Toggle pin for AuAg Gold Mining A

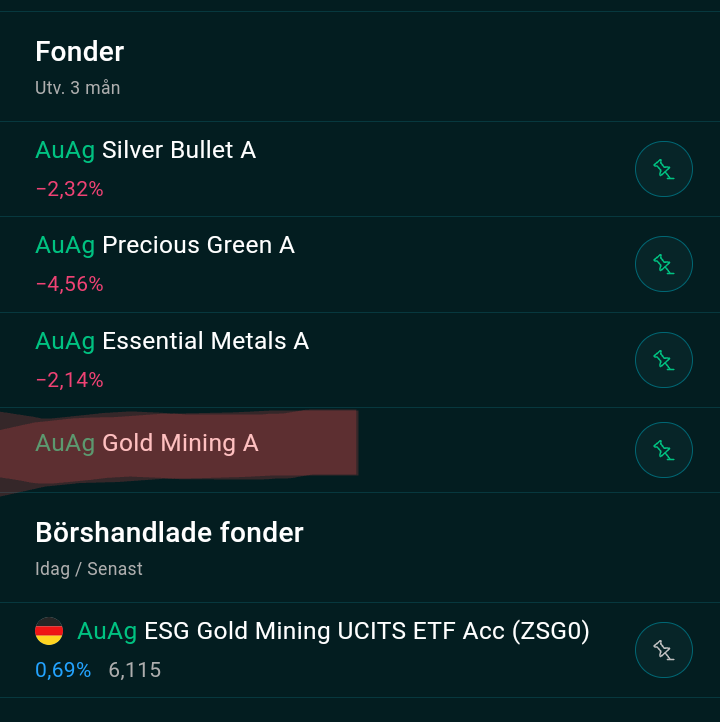663,450
